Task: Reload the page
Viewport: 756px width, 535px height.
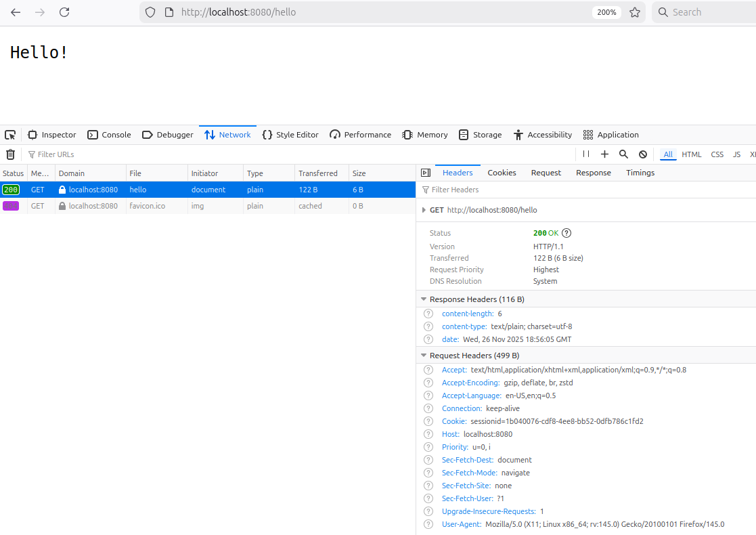Action: (64, 12)
